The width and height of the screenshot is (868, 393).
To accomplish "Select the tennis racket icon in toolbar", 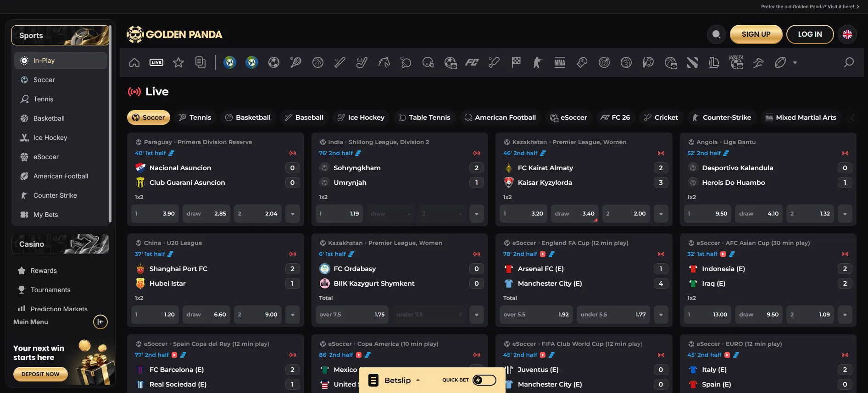I will pyautogui.click(x=296, y=62).
